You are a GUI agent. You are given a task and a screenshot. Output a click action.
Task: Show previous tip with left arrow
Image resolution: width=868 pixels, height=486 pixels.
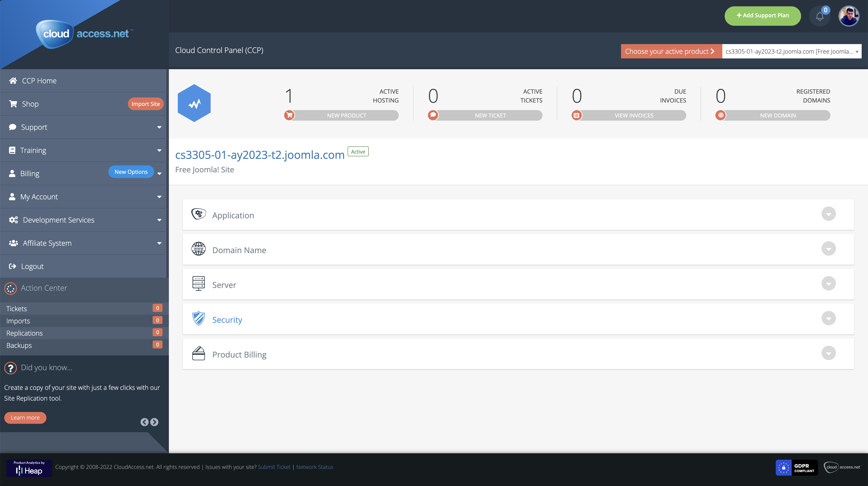145,422
